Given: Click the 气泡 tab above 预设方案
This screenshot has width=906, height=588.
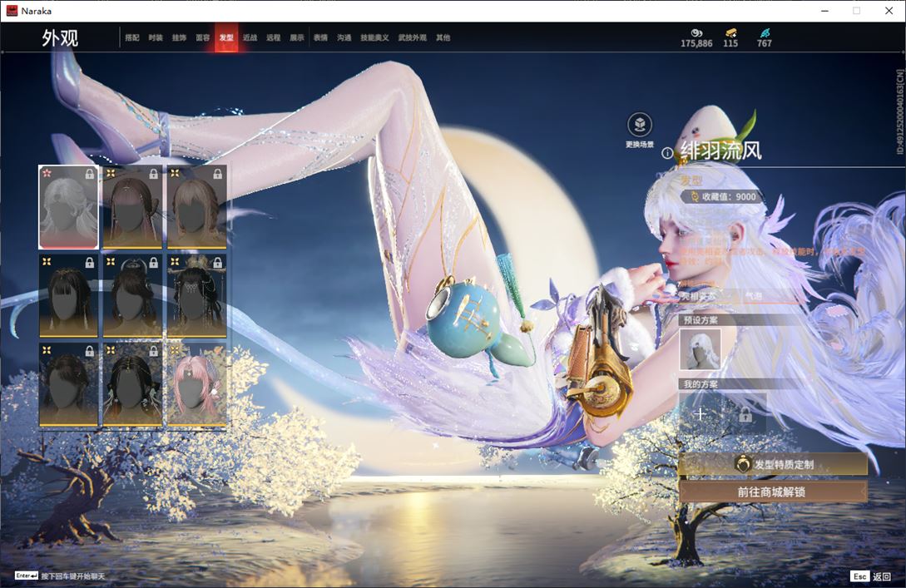Looking at the screenshot, I should 754,296.
